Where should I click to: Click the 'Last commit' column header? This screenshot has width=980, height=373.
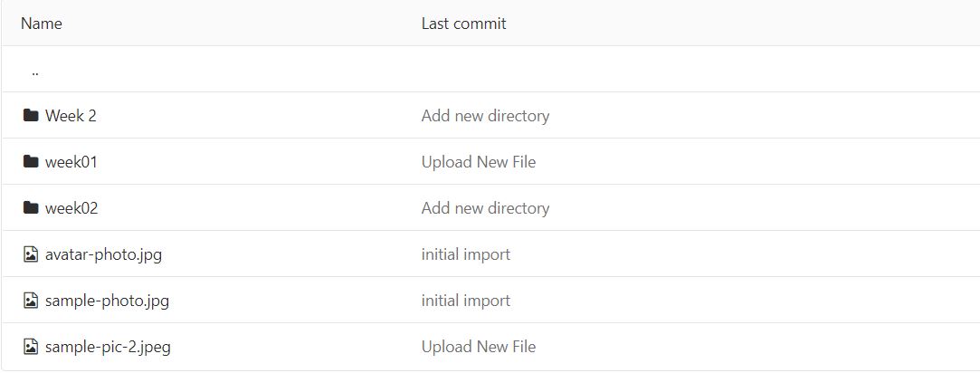click(x=463, y=24)
